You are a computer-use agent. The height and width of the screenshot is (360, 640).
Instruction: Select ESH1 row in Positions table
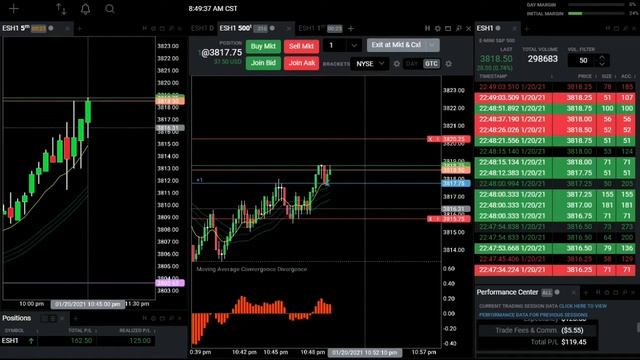tap(78, 340)
